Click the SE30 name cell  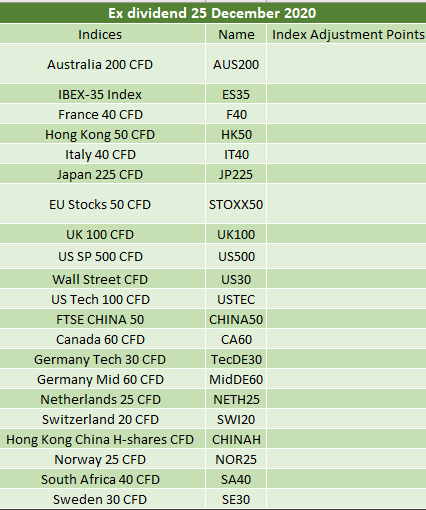pos(236,499)
